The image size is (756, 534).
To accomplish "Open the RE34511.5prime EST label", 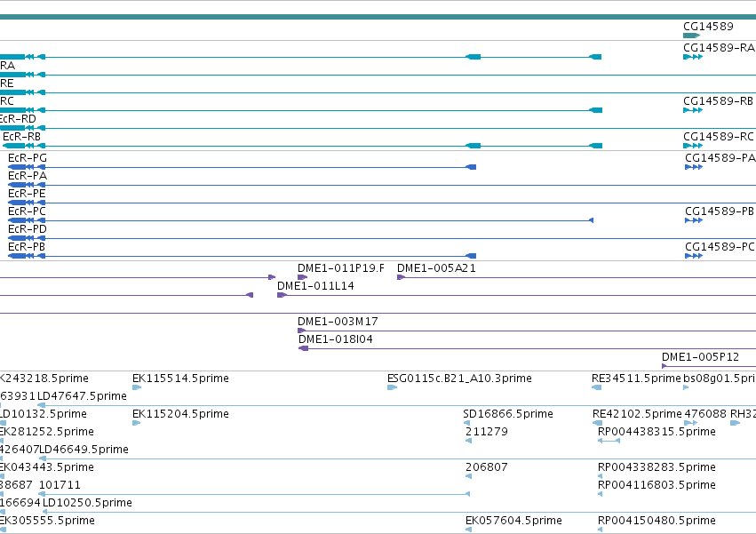I will click(636, 379).
